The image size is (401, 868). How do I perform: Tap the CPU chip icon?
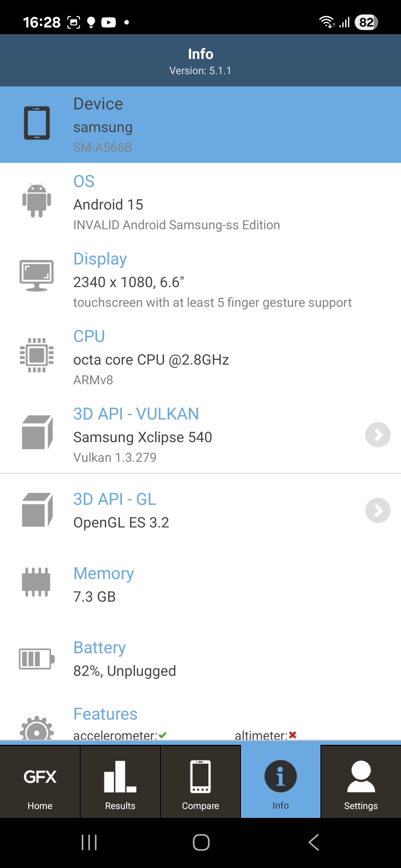37,355
